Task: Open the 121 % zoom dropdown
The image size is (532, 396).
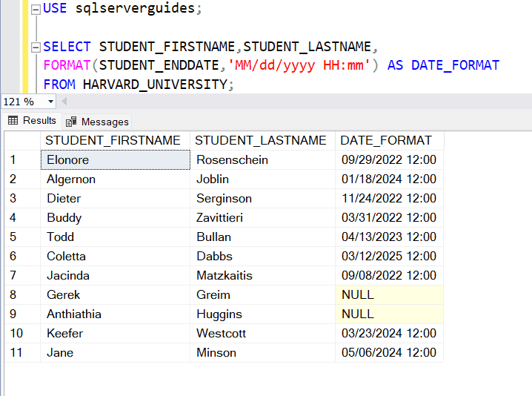Action: pos(50,102)
